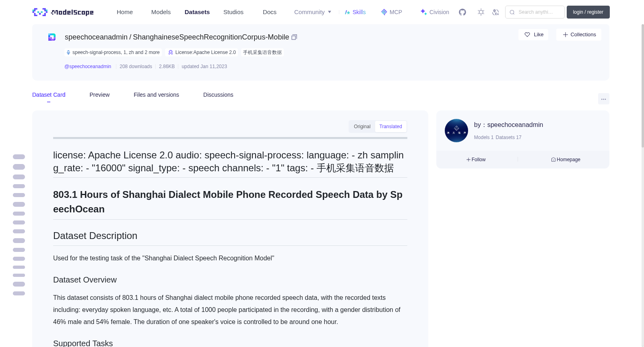Click the MCP diamond icon
The image size is (644, 347).
384,12
